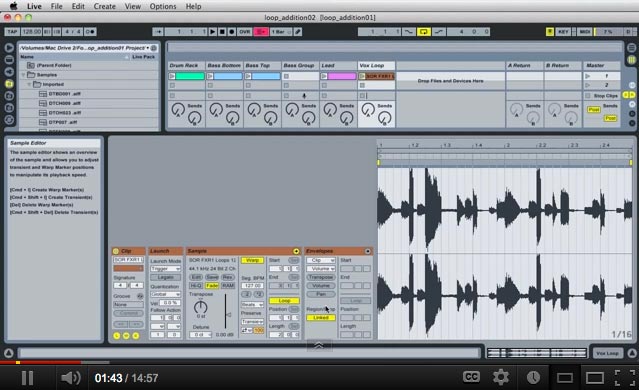Start playback with the Live play button

pos(212,31)
